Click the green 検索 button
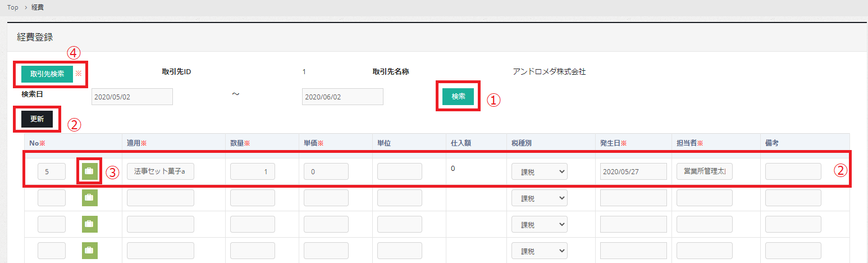 (458, 96)
